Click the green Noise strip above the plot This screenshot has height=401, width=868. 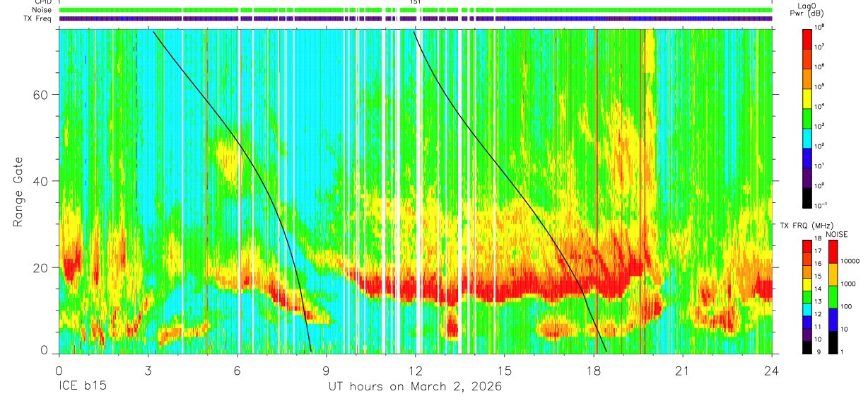(415, 10)
